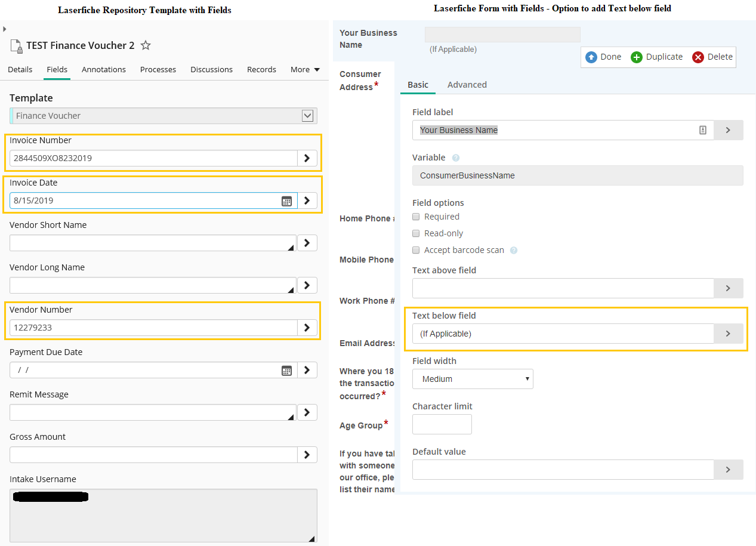Click the green Duplicate plus icon
756x546 pixels.
(x=637, y=57)
